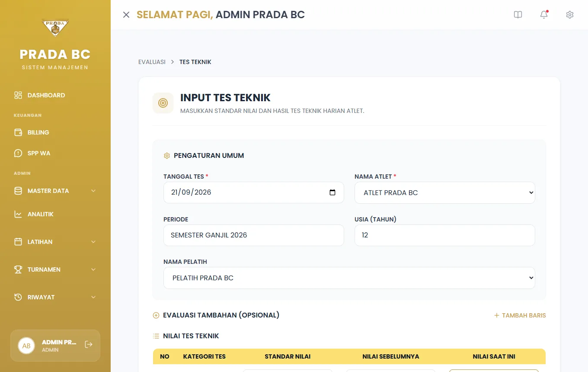
Task: Click the Nilai Sebelumnya column header
Action: (x=391, y=356)
